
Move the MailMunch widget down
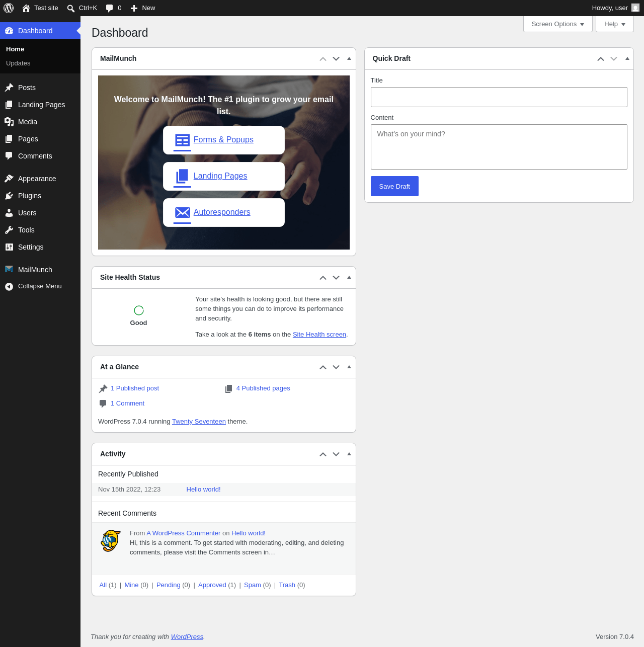(x=336, y=59)
